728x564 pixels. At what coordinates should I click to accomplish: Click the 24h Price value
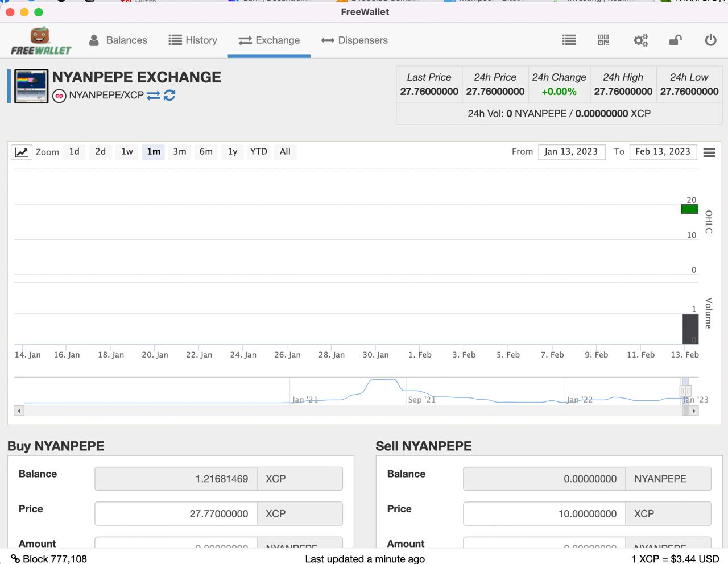495,92
